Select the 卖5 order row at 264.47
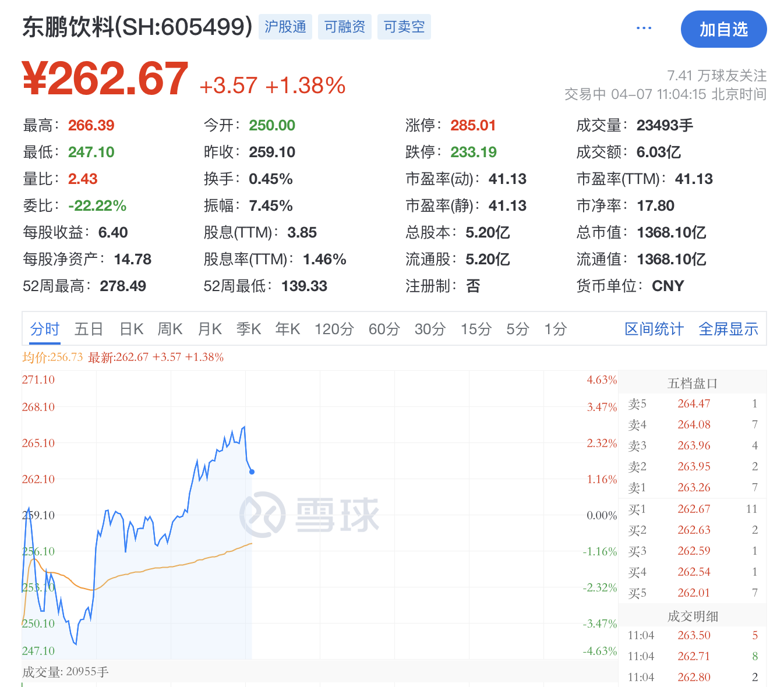This screenshot has height=687, width=784. point(693,403)
